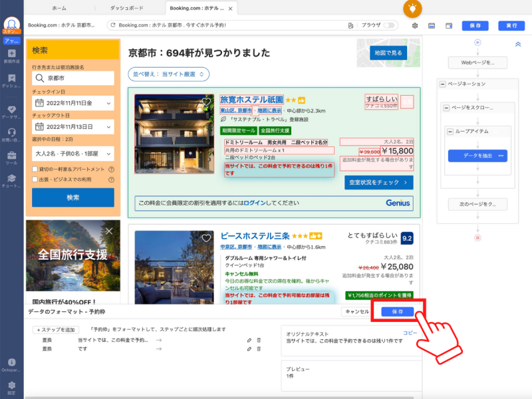Collapse the ページネーション block
Image resolution: width=532 pixels, height=399 pixels.
(443, 84)
